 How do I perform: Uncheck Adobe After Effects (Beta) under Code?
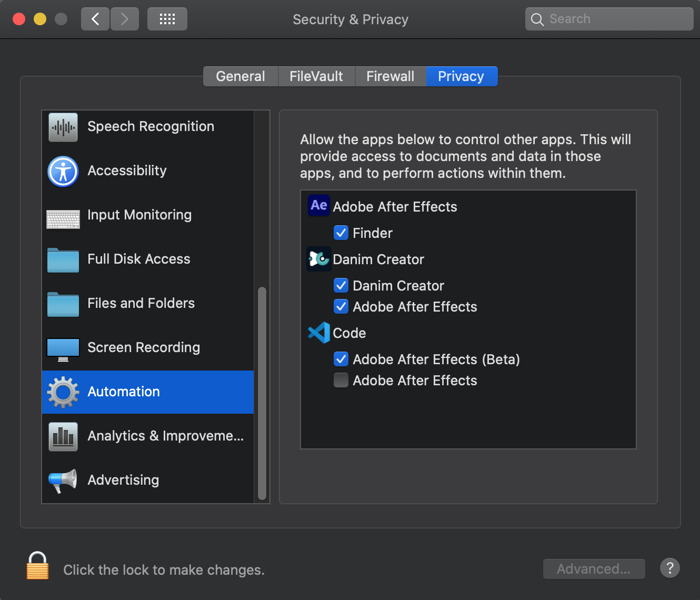point(341,359)
